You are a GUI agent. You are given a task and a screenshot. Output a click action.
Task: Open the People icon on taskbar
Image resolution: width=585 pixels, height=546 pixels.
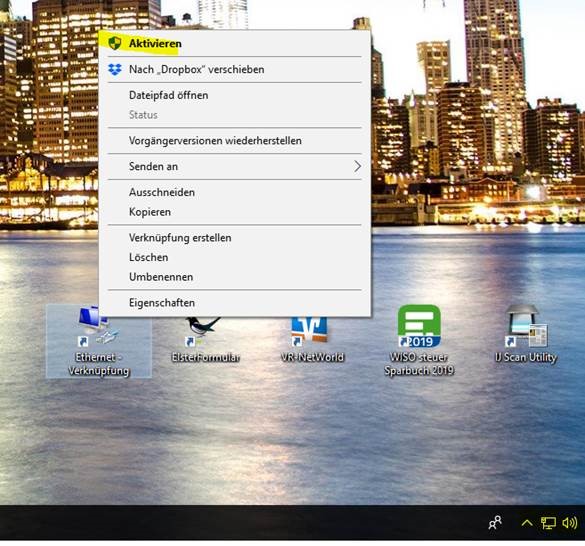495,523
